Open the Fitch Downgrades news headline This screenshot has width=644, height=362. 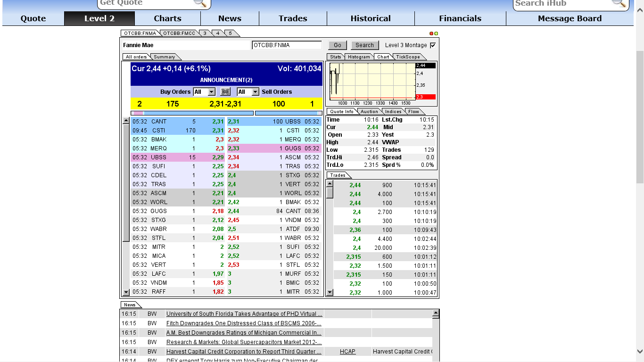pyautogui.click(x=244, y=323)
